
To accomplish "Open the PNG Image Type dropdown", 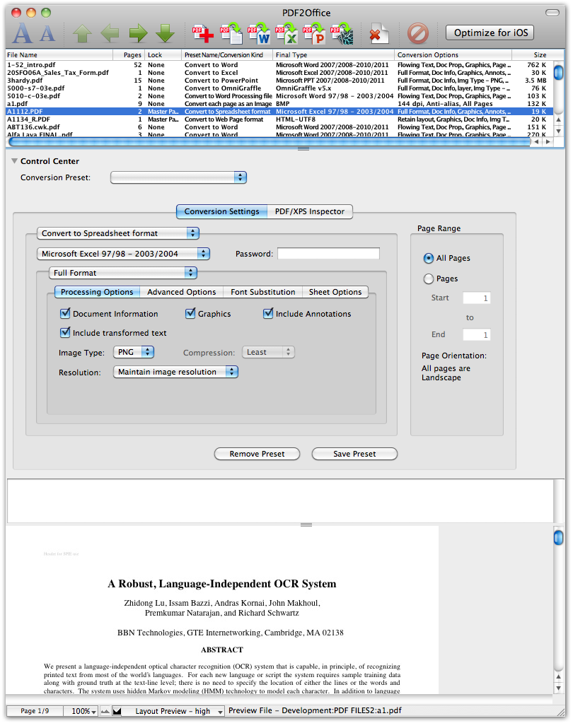I will pyautogui.click(x=134, y=352).
